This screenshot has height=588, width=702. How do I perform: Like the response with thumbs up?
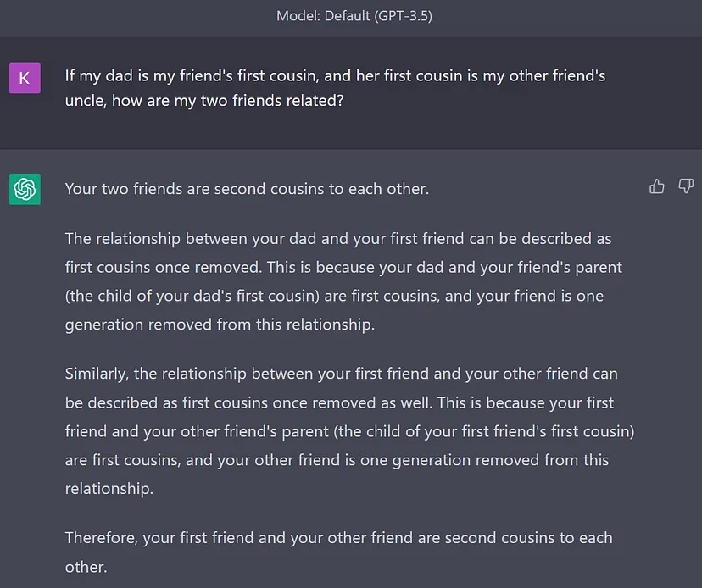coord(657,186)
